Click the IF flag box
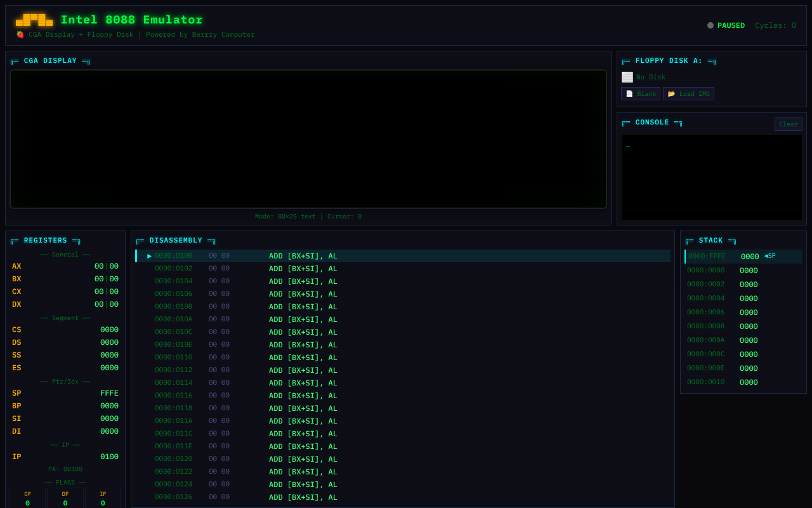 pos(103,498)
